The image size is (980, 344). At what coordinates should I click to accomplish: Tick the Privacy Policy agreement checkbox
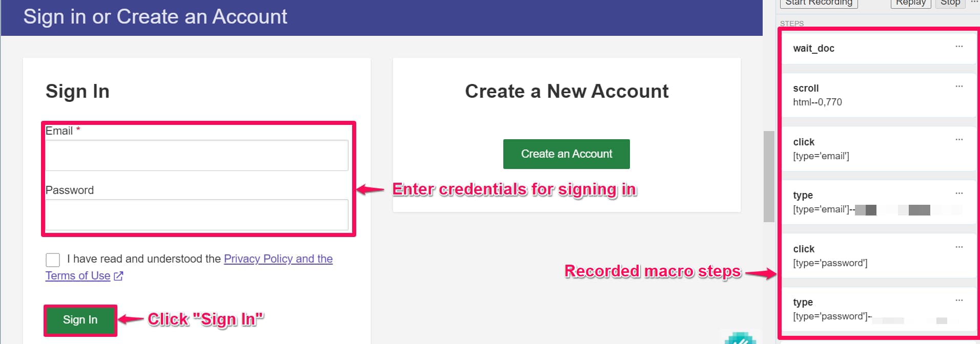click(53, 260)
